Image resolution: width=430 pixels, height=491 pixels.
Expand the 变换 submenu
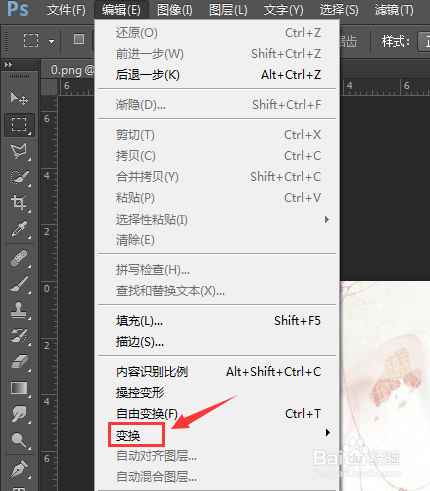217,435
